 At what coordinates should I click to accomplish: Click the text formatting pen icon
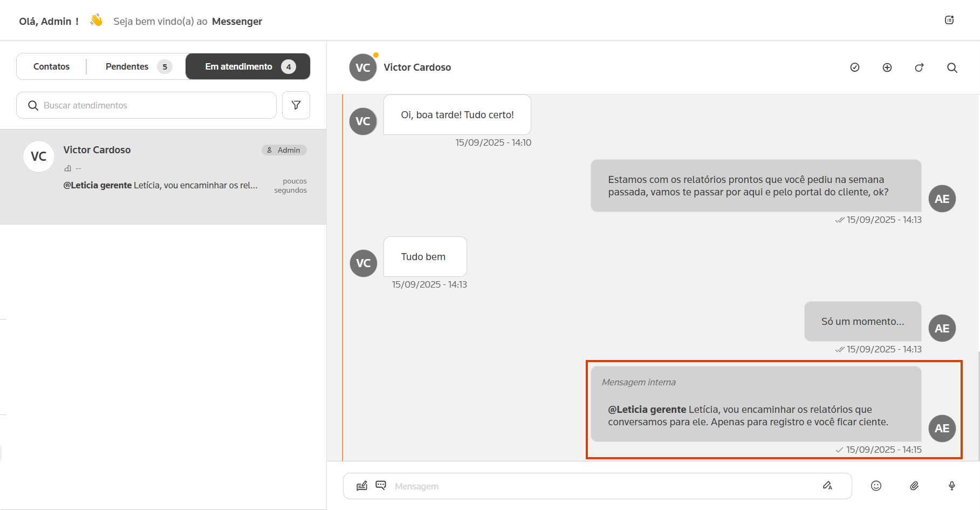(827, 486)
